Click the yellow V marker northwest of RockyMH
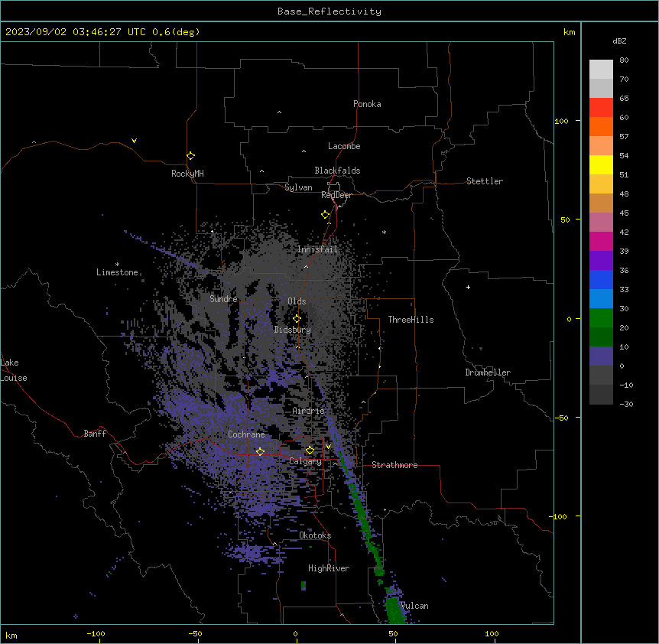The image size is (659, 644). 134,141
